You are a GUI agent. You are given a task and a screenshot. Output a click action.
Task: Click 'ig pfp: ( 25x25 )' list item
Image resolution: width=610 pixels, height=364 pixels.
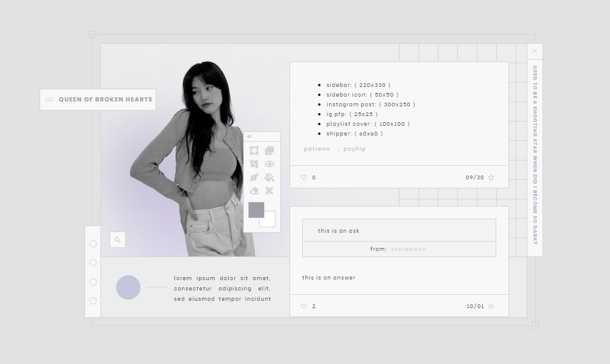(352, 114)
